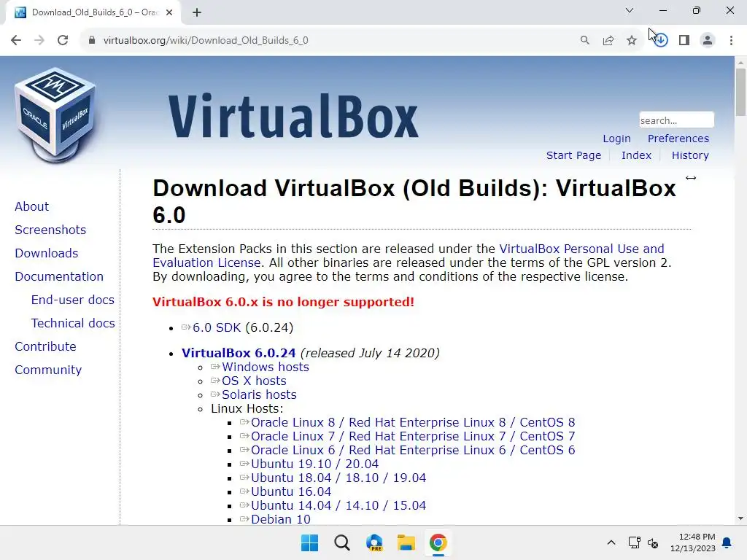Image resolution: width=747 pixels, height=560 pixels.
Task: Toggle the page width arrows icon
Action: coord(691,178)
